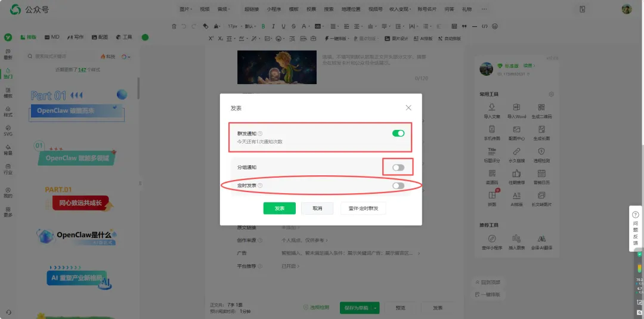Viewport: 644px width, 319px height.
Task: Open the 工具 tab
Action: [x=124, y=37]
